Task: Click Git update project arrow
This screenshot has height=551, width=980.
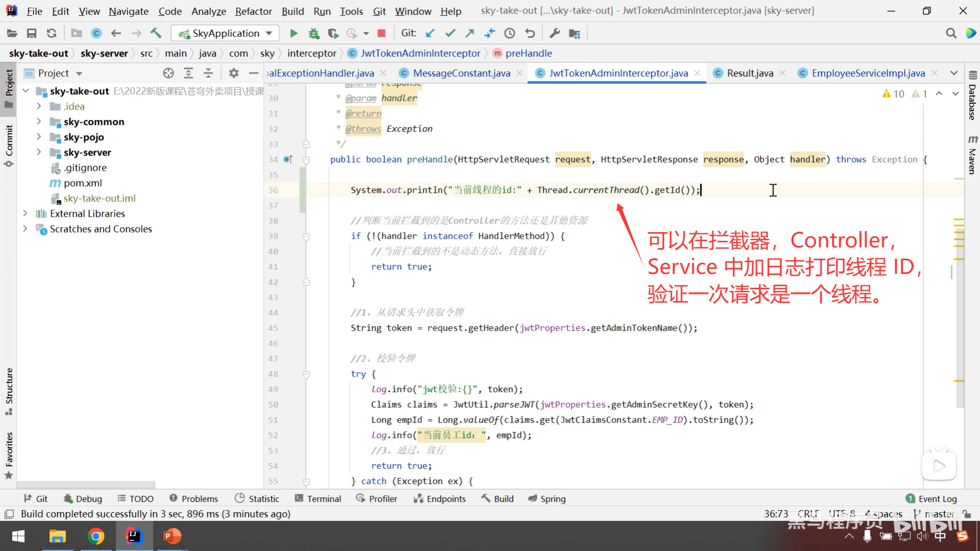Action: coord(430,34)
